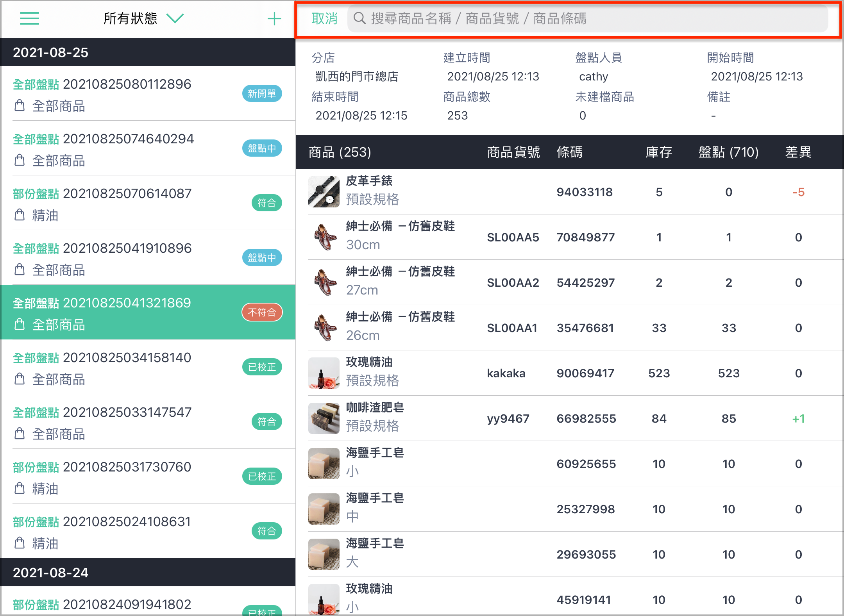Screen dimensions: 844x616
Task: Click the 差異 column header
Action: tap(798, 152)
